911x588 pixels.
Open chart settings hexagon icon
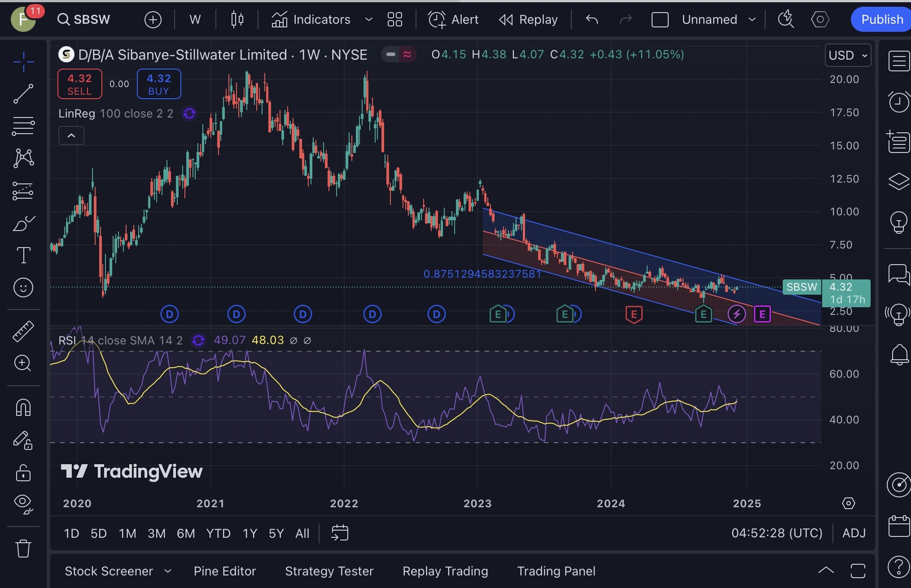[x=820, y=19]
